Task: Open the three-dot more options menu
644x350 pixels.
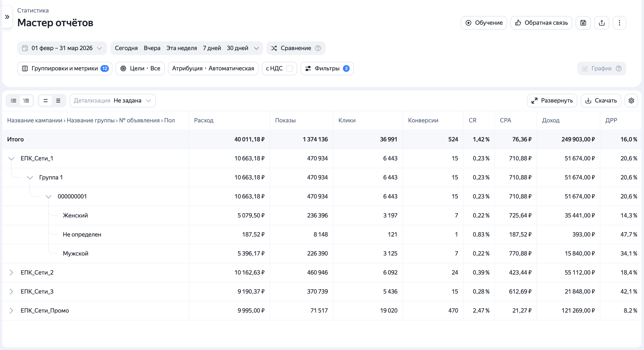Action: click(x=619, y=23)
